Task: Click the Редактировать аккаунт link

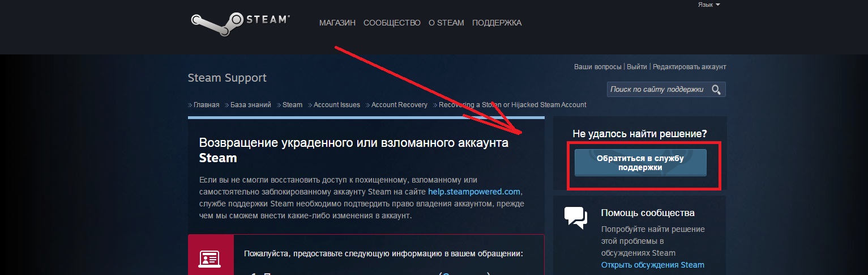Action: 689,67
